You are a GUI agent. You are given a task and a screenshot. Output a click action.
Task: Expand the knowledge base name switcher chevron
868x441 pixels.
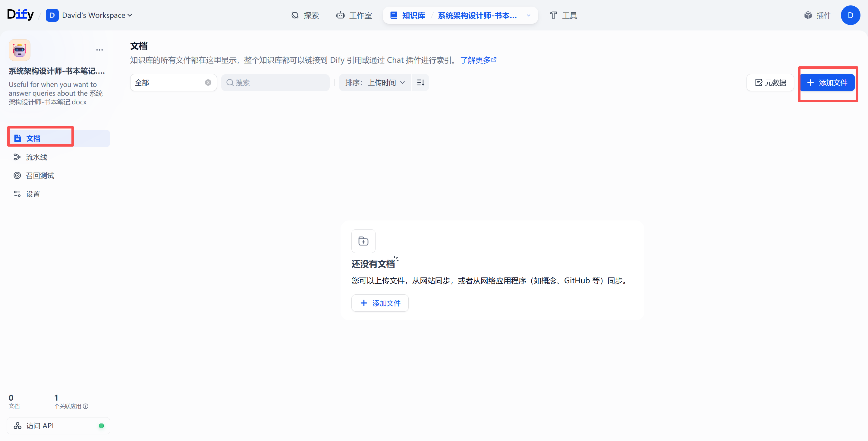point(528,15)
